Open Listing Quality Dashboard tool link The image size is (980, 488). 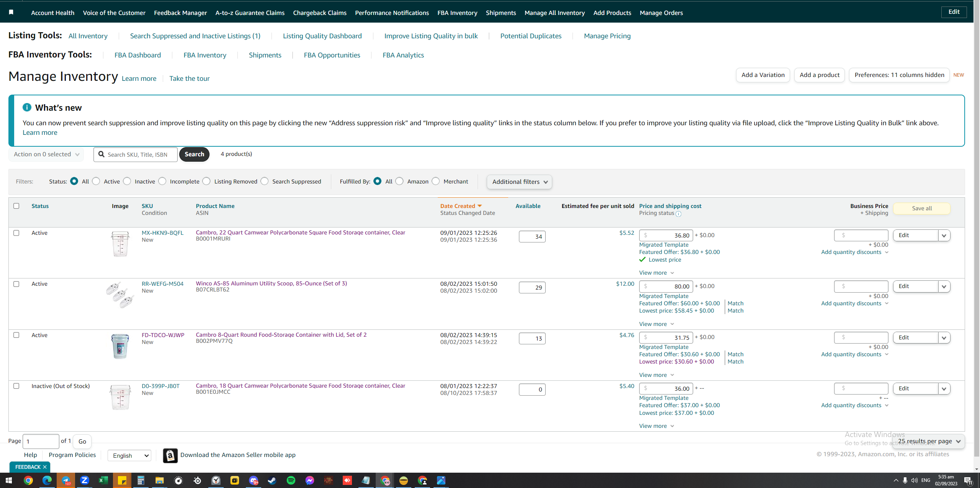point(322,36)
